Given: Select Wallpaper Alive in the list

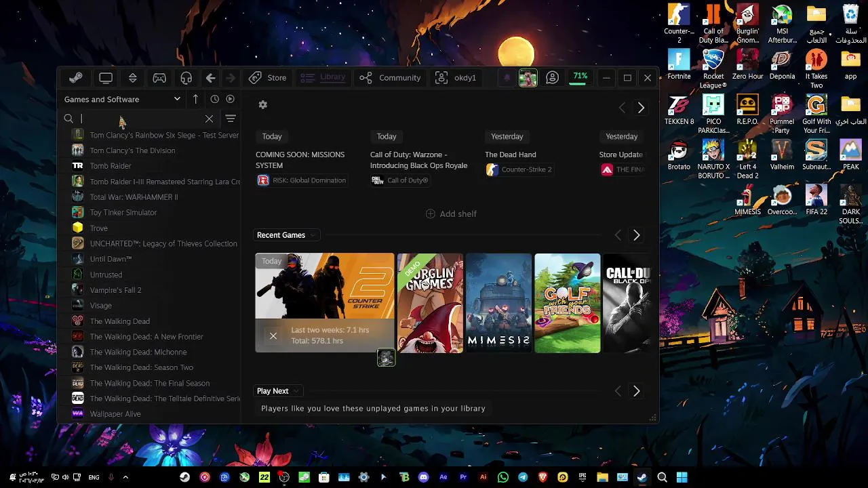Looking at the screenshot, I should [x=115, y=413].
